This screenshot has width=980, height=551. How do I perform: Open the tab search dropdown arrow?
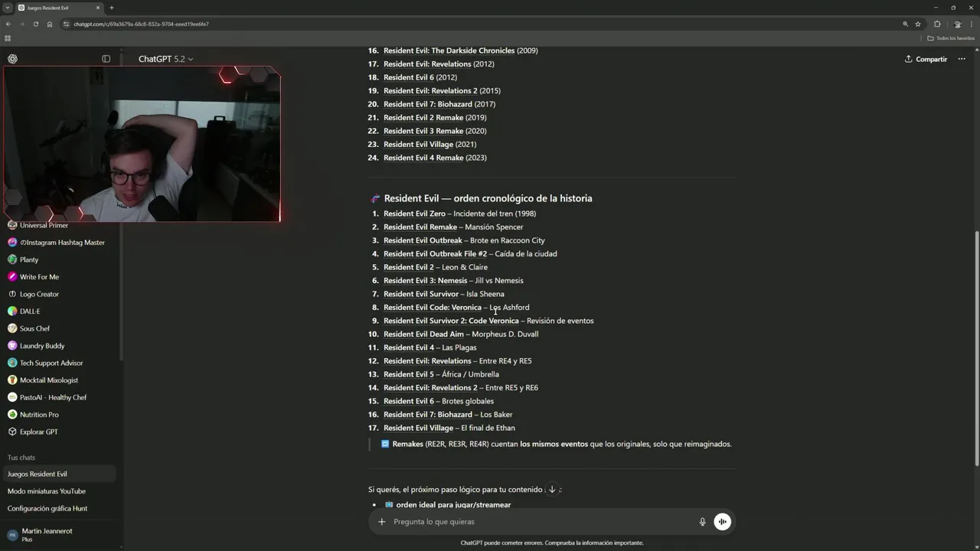(x=7, y=8)
